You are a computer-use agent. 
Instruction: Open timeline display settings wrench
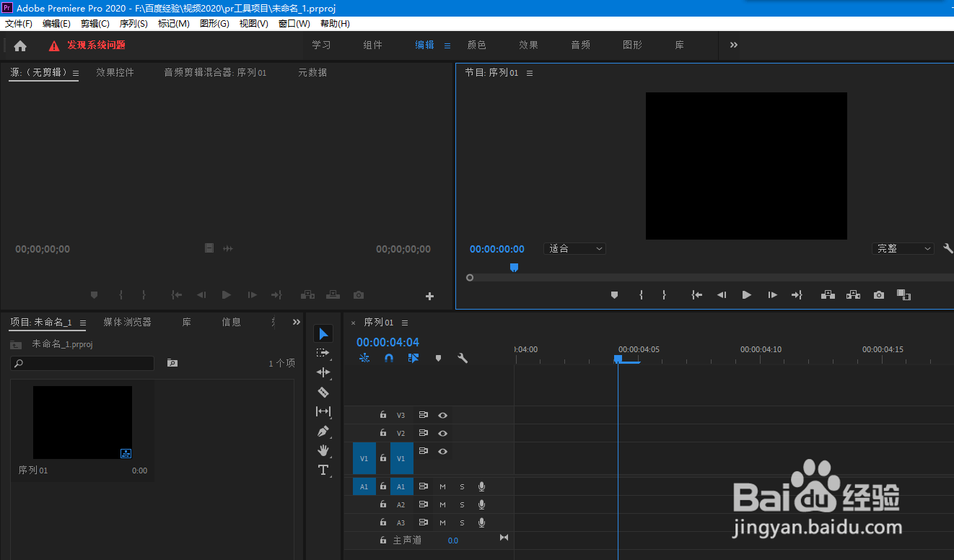pos(463,358)
